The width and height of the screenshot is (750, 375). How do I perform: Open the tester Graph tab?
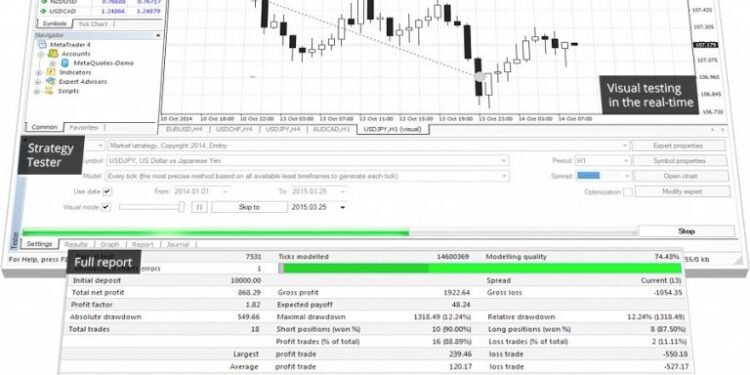[x=110, y=244]
